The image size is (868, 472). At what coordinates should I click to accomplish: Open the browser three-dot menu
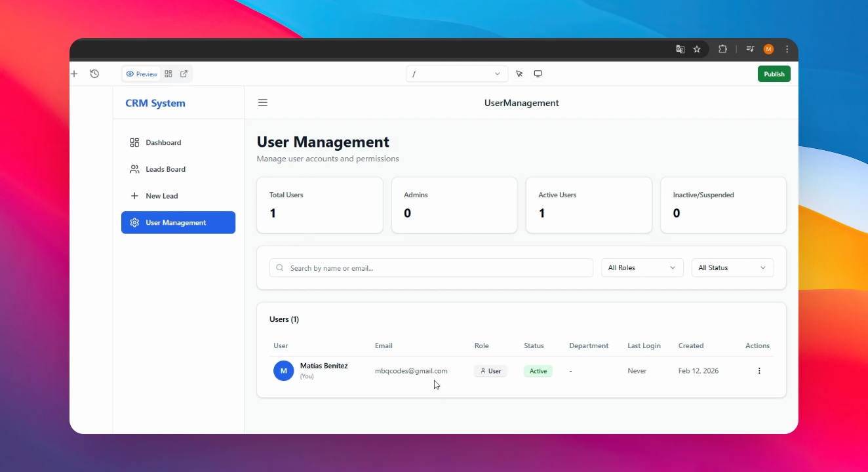click(x=787, y=49)
